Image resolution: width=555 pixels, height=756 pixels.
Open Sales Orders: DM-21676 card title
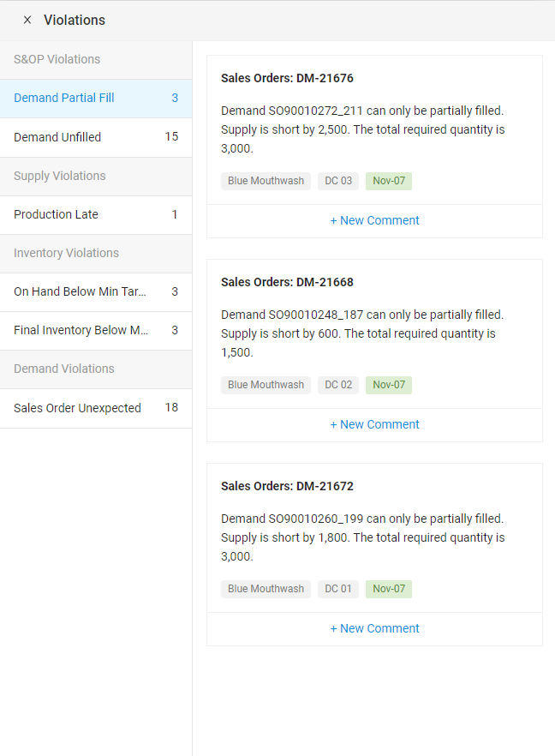coord(287,78)
